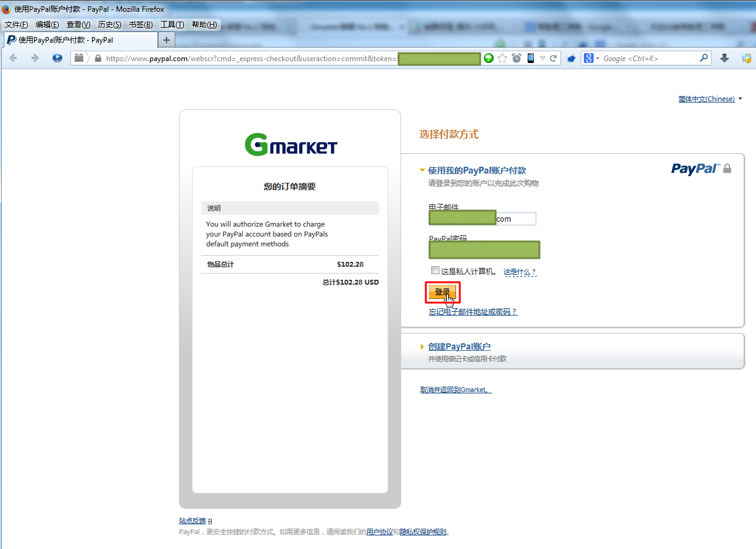This screenshot has height=549, width=756.
Task: Click the alarm clock icon in address bar
Action: [x=517, y=58]
